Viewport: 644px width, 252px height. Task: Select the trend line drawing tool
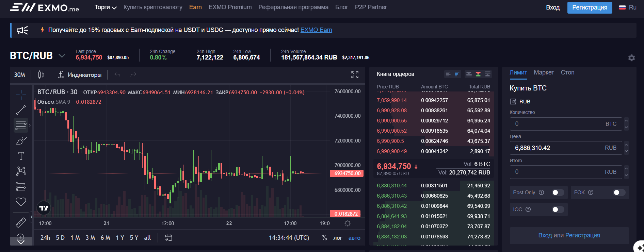click(x=21, y=110)
